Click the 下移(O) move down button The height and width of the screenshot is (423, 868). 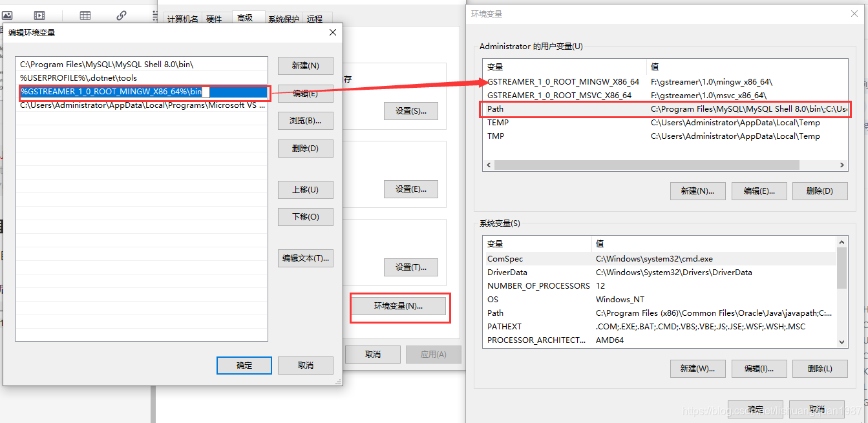305,217
